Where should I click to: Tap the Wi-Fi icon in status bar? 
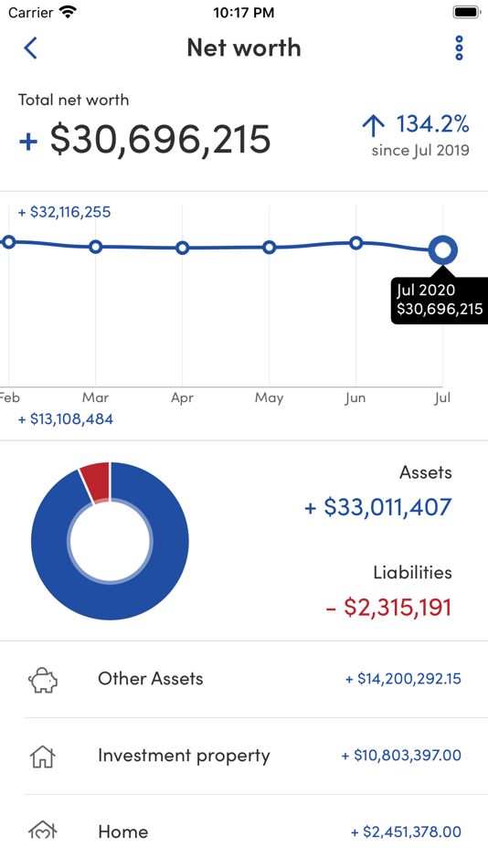pos(68,12)
